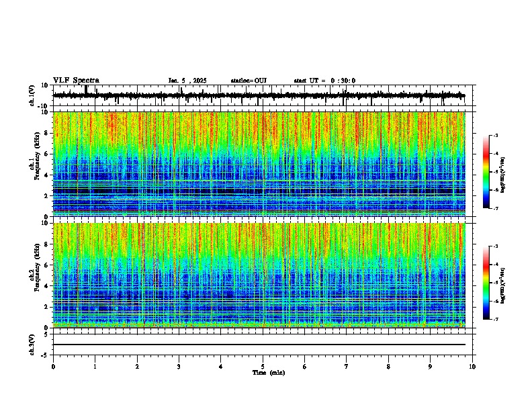Click the "ch.1(V)" waveform axis label
This screenshot has width=532, height=411.
click(x=32, y=95)
